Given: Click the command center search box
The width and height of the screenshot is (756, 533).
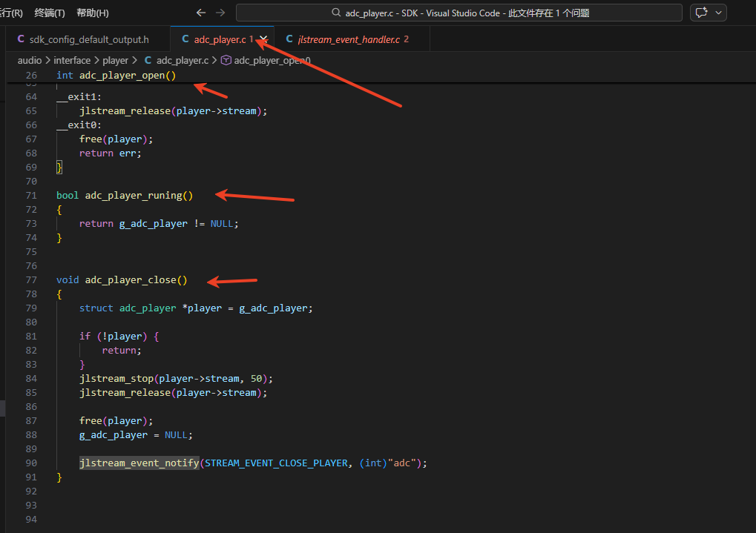Looking at the screenshot, I should click(459, 13).
